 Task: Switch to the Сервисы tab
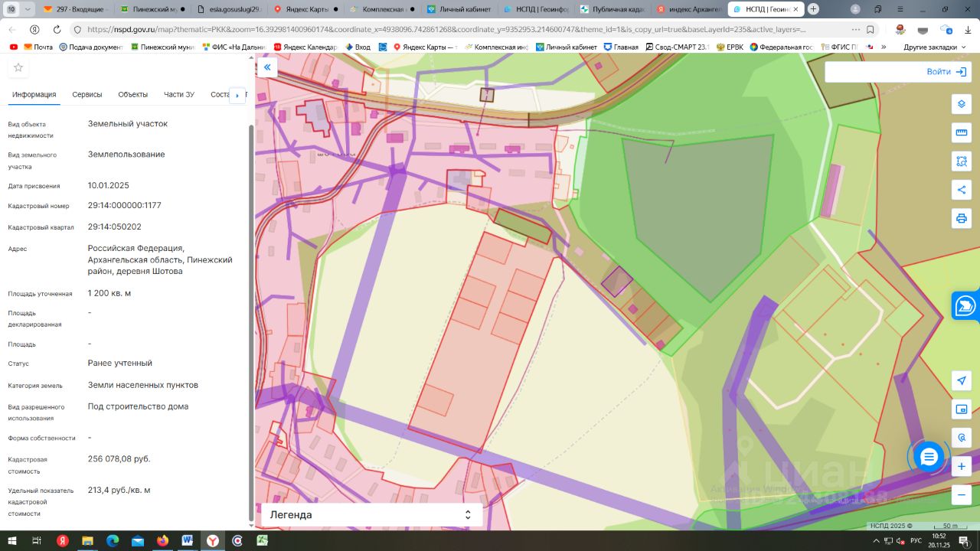tap(87, 94)
